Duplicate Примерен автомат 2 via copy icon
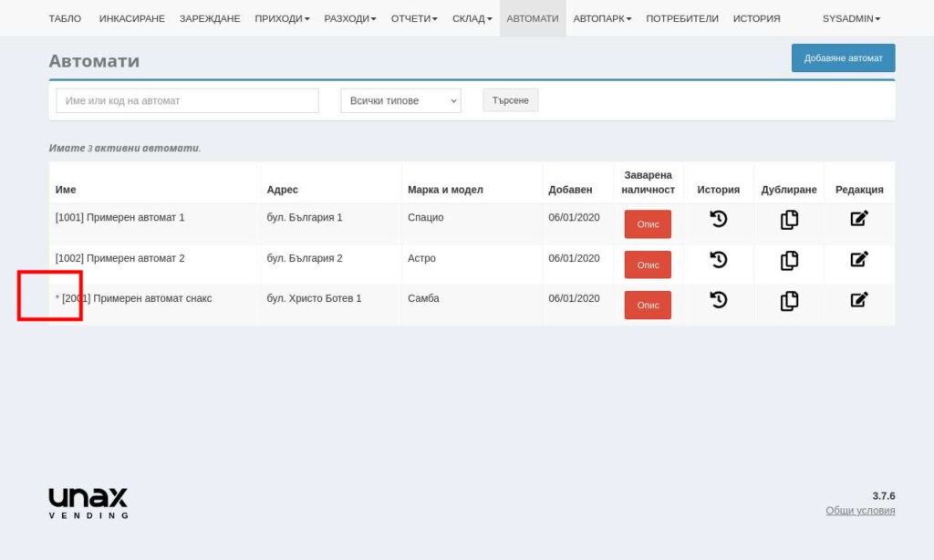Image resolution: width=934 pixels, height=560 pixels. tap(789, 260)
